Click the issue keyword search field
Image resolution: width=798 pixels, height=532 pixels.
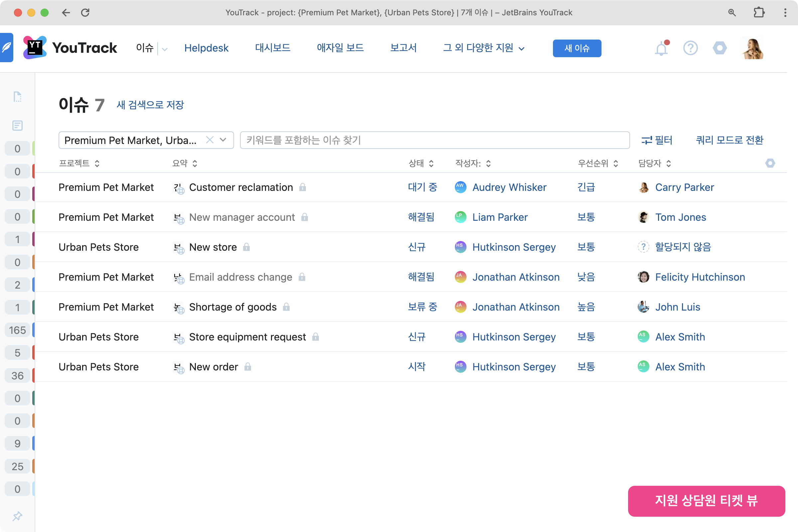[x=434, y=140]
